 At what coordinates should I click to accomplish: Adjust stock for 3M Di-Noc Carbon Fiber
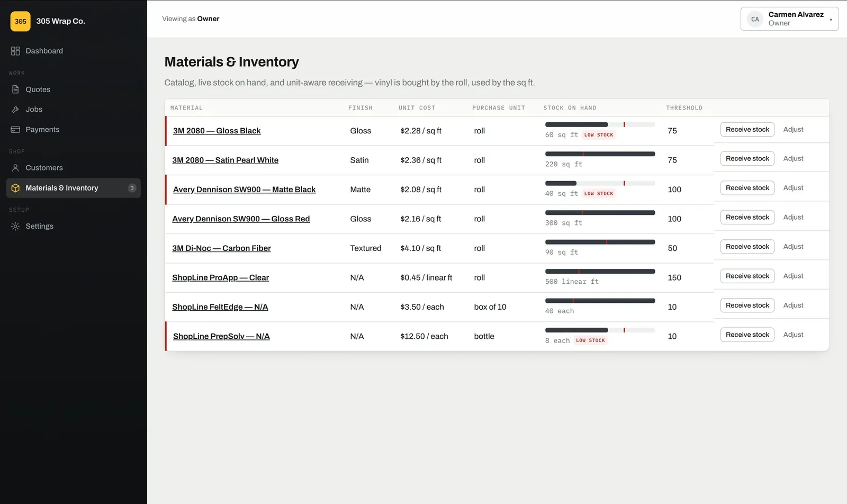[793, 247]
